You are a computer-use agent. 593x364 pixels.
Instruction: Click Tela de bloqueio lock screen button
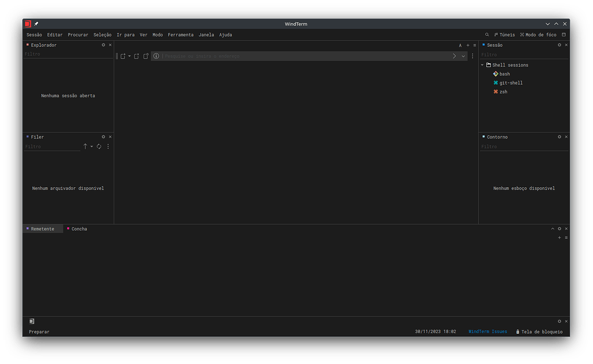coord(539,332)
